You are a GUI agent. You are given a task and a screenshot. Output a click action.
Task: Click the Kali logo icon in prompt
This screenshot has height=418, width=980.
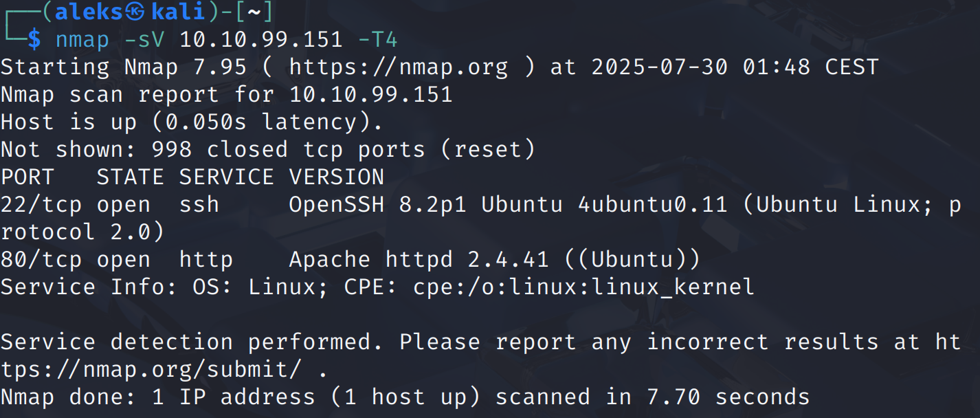coord(137,12)
